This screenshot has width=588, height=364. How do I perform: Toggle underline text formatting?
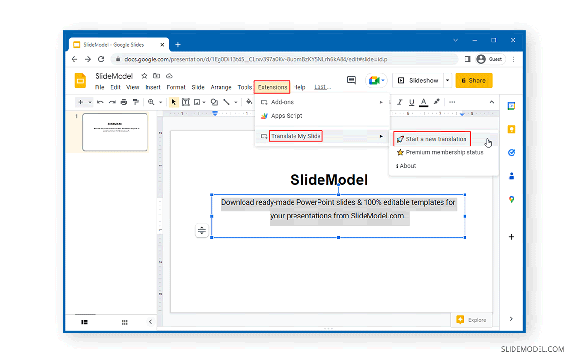(412, 102)
